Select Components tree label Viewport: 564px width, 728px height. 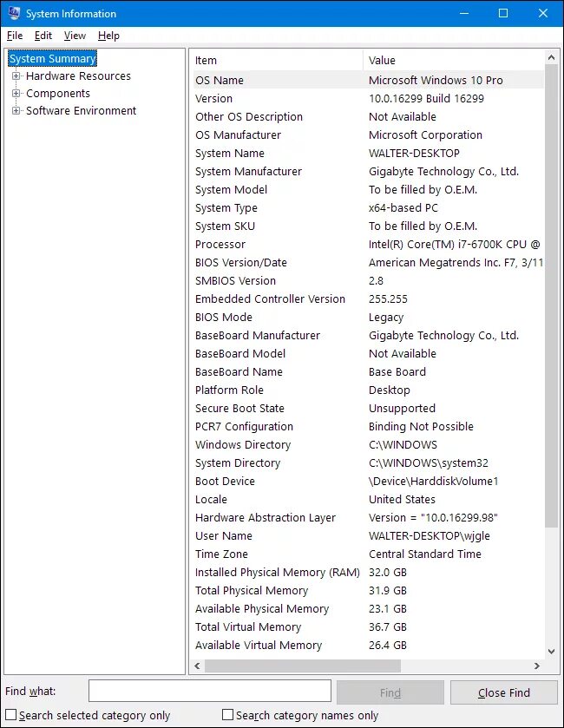point(58,94)
